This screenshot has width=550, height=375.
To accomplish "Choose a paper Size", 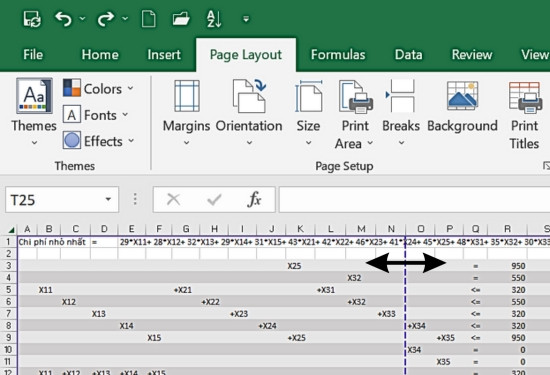I will point(308,113).
